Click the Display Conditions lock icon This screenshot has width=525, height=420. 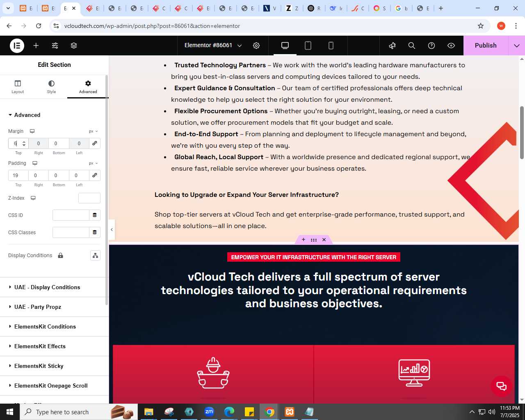point(61,256)
